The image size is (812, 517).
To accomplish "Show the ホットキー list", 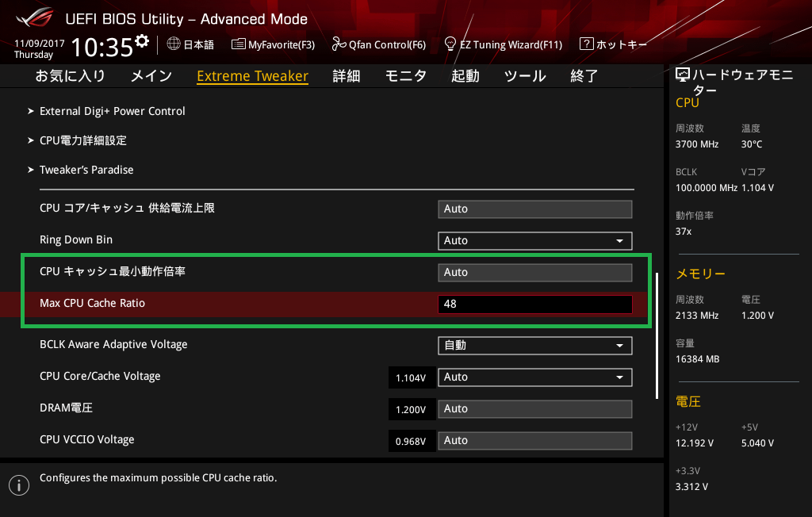I will [614, 44].
